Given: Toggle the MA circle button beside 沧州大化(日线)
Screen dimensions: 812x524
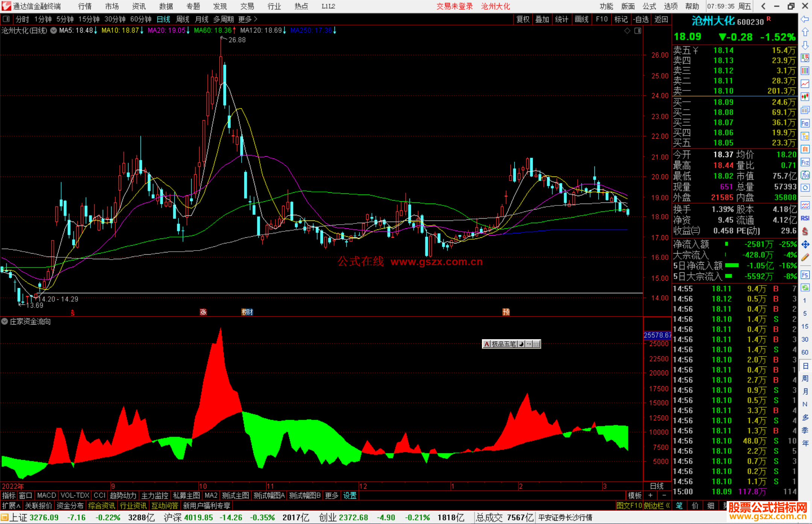Looking at the screenshot, I should 54,30.
